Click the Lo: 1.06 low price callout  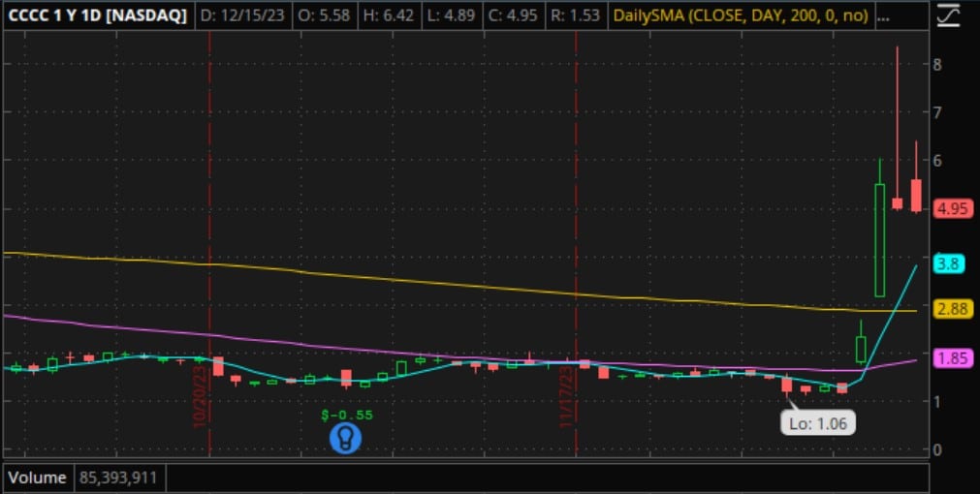tap(817, 423)
